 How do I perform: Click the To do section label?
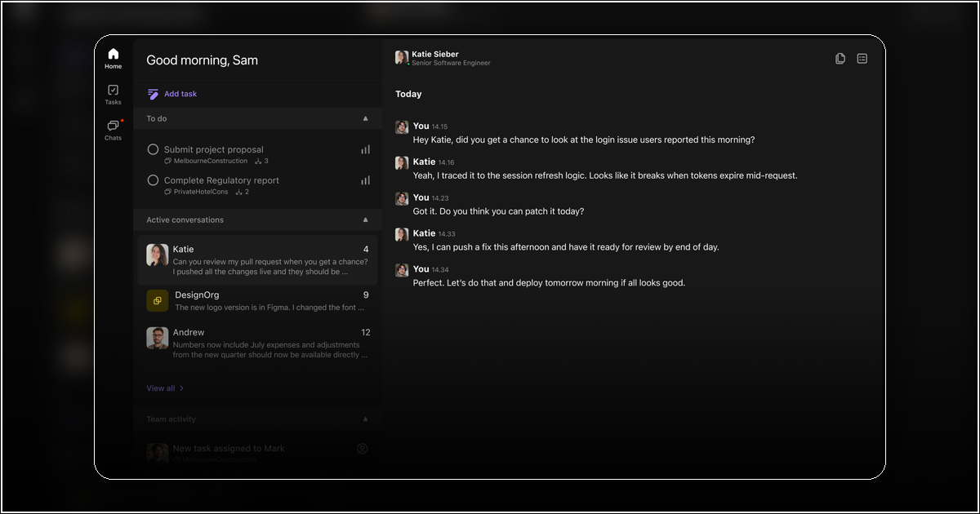pos(157,118)
